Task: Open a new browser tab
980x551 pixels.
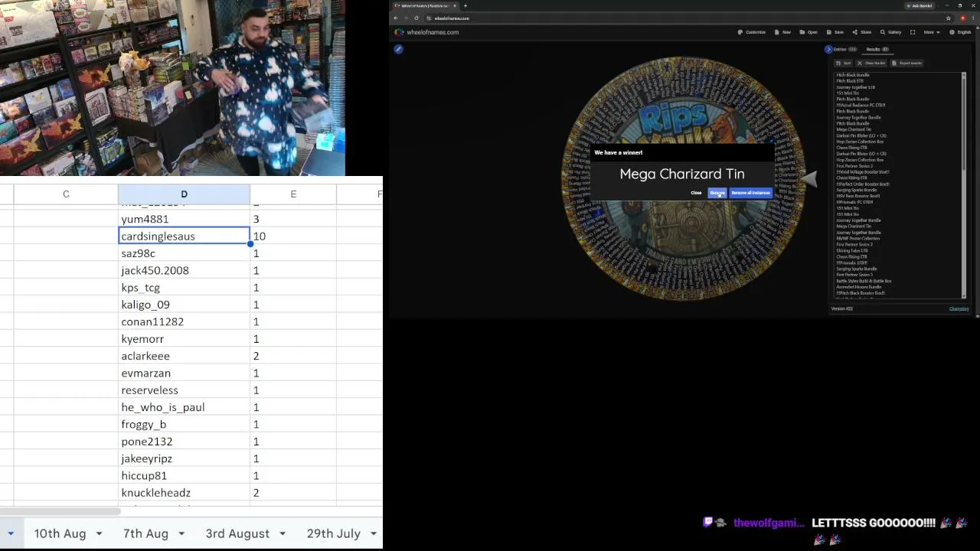Action: (465, 6)
